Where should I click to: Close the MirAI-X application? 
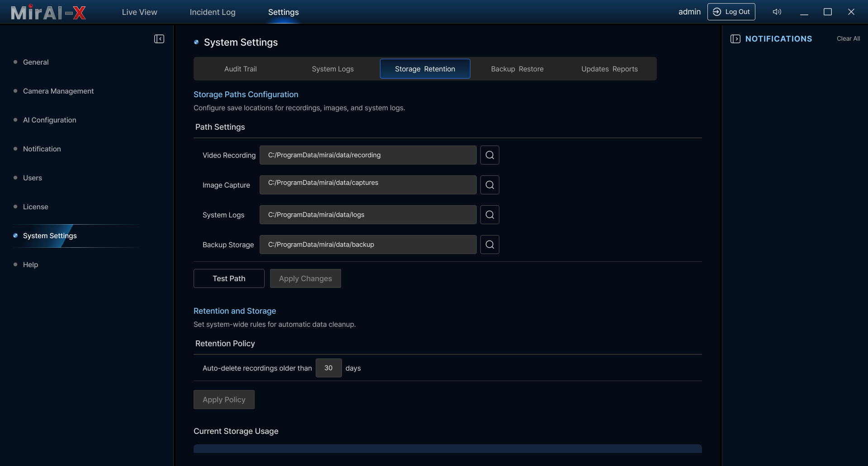(851, 12)
